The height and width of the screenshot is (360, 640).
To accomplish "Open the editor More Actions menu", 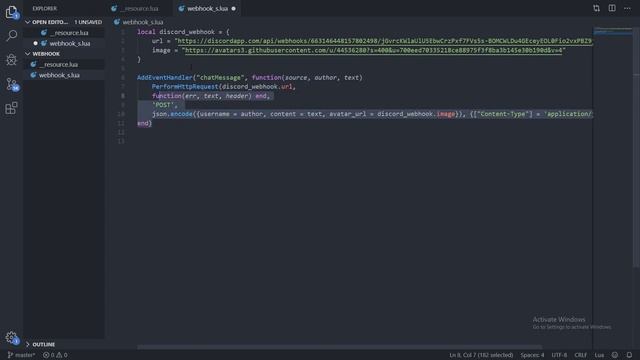I will [x=627, y=8].
